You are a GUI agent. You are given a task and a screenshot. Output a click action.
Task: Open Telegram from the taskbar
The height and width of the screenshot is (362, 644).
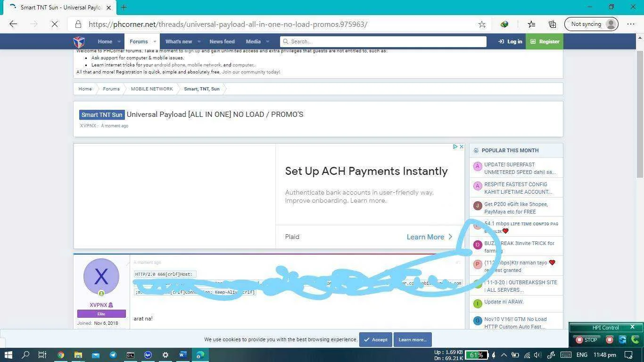pyautogui.click(x=113, y=355)
